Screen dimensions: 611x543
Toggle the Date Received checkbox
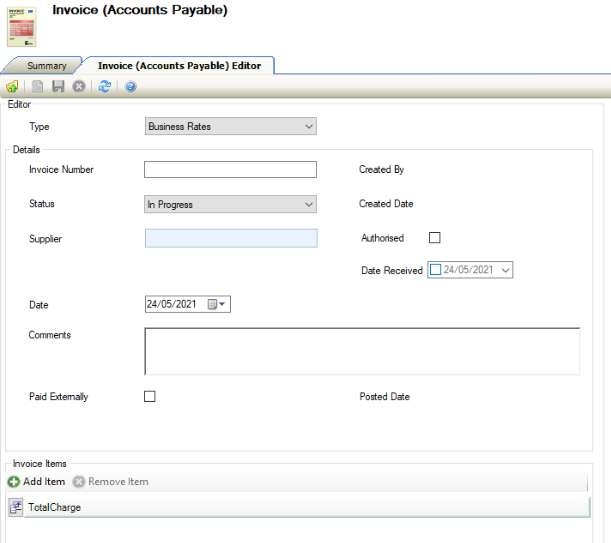pos(435,269)
